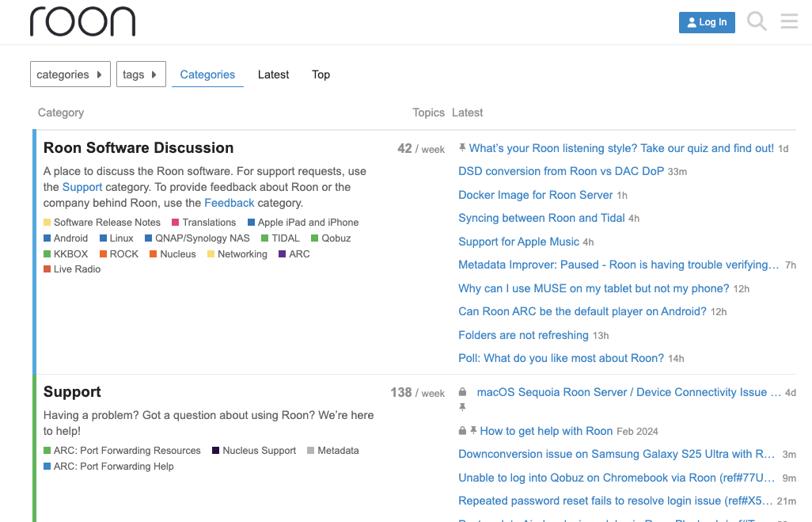Open Support for Apple Music topic
The height and width of the screenshot is (522, 812).
click(x=519, y=242)
